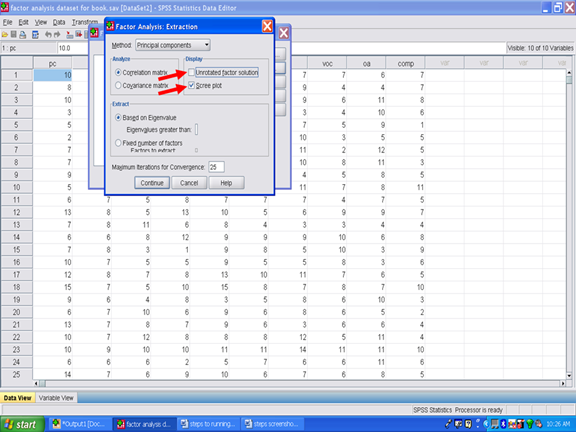Viewport: 576px width, 432px height.
Task: Open the View menu
Action: click(41, 22)
